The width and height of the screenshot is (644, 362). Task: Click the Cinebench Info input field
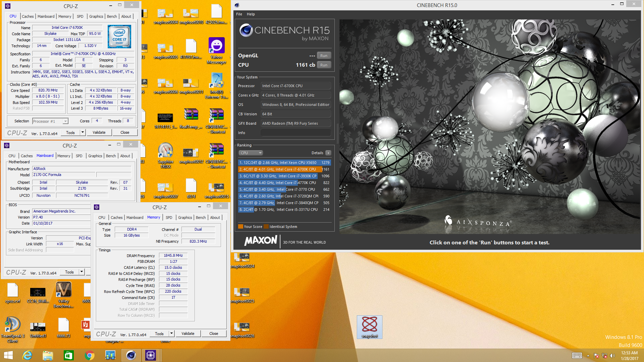(x=296, y=133)
